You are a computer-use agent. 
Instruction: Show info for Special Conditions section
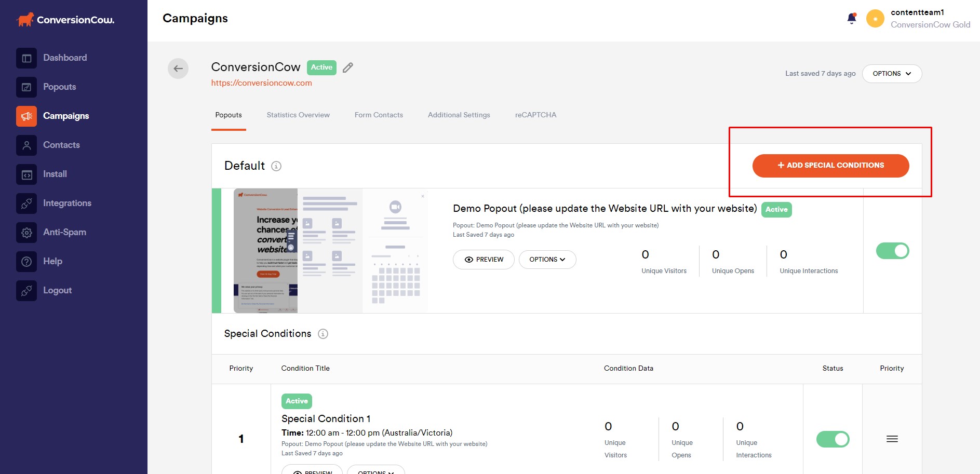[323, 334]
